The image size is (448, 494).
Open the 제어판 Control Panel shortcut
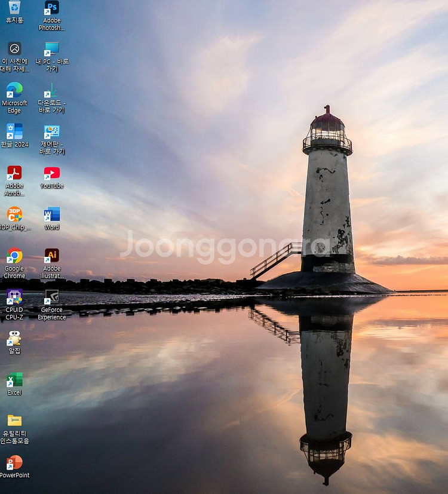(52, 131)
